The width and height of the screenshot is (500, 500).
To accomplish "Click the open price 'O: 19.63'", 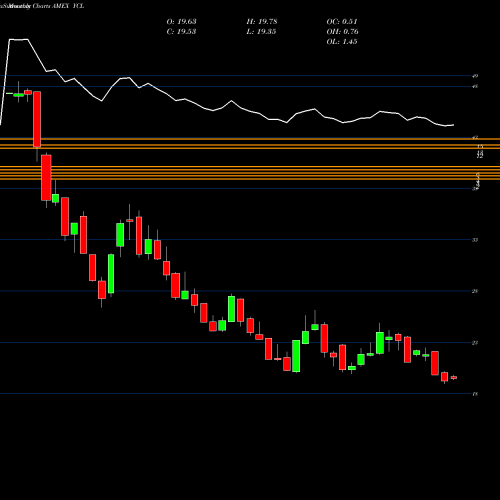I will coord(181,22).
